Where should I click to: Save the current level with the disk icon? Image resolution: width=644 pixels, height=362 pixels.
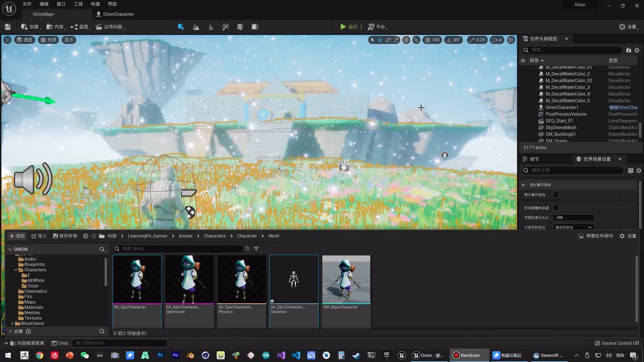8,27
